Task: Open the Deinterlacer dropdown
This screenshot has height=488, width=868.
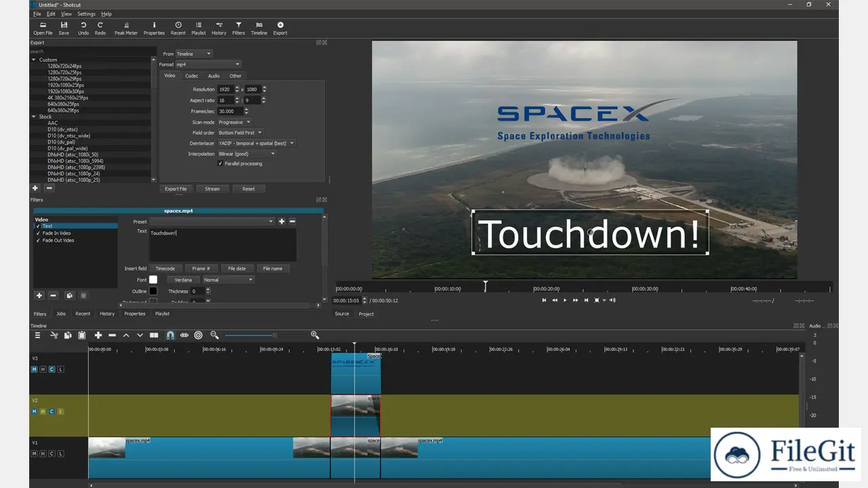Action: (256, 143)
